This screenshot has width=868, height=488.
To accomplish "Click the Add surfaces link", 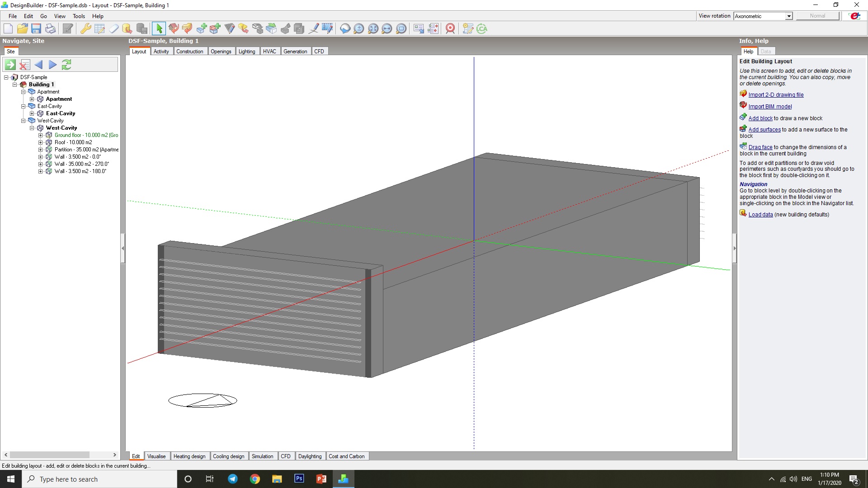I will pyautogui.click(x=764, y=130).
